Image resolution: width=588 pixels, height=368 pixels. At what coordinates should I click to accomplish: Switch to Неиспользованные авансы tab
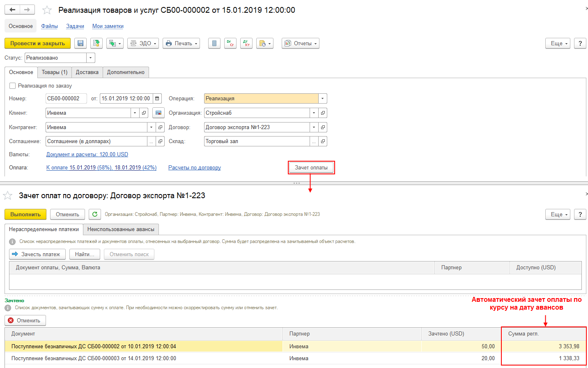pos(121,229)
